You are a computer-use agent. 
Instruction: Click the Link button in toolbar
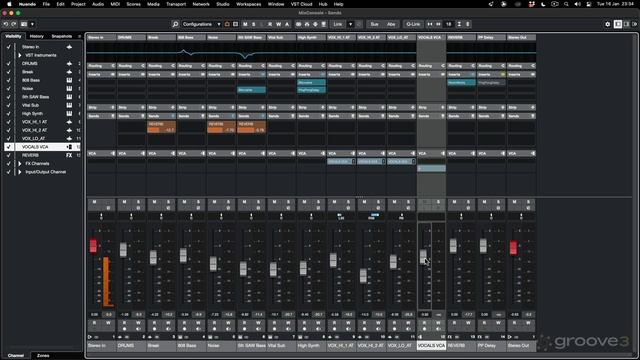[338, 24]
